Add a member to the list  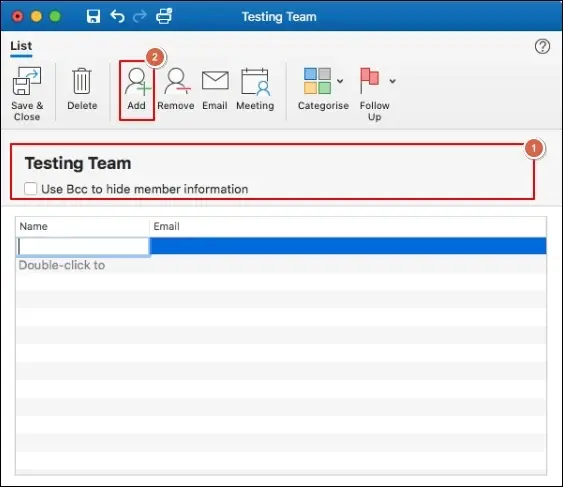click(137, 82)
